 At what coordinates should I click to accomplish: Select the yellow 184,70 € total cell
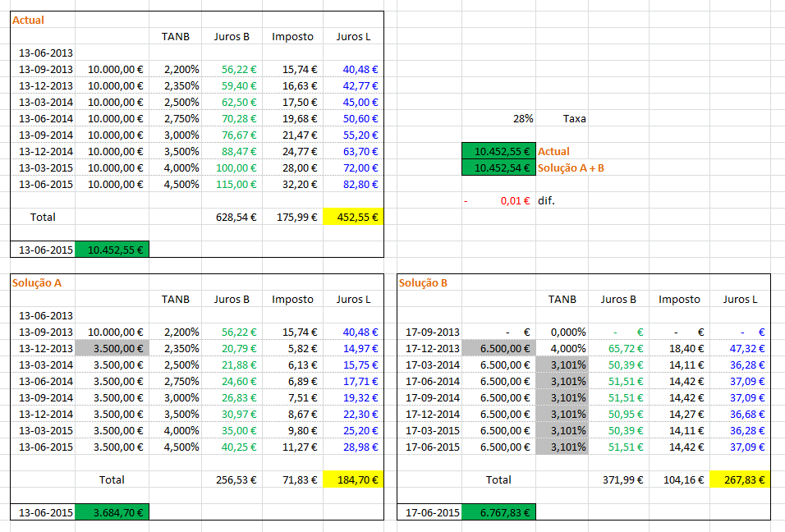pos(353,479)
